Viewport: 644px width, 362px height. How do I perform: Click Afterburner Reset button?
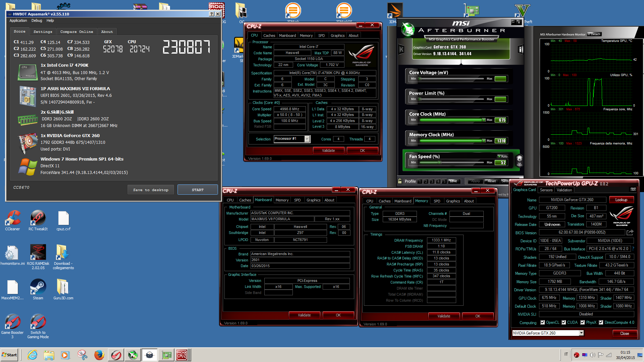(491, 181)
